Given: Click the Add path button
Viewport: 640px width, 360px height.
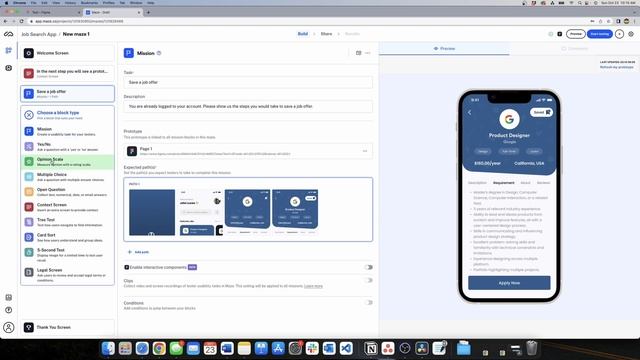Looking at the screenshot, I should pyautogui.click(x=138, y=252).
